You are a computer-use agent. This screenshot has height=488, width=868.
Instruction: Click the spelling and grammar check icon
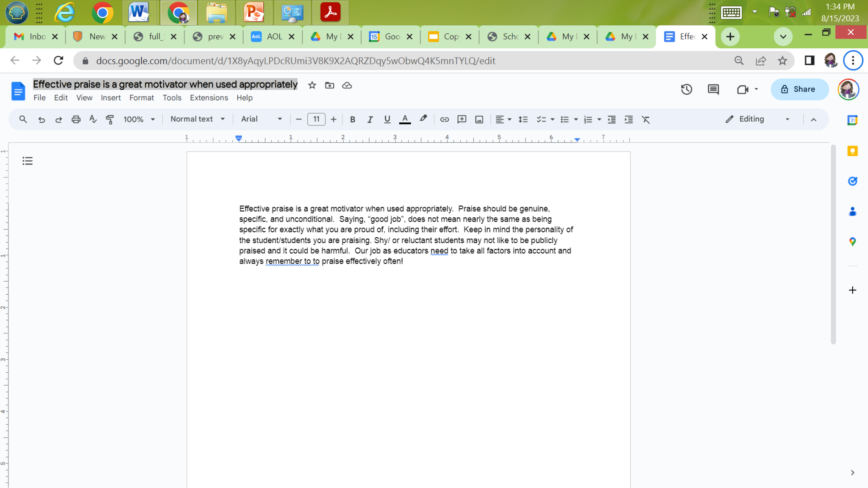pos(93,119)
